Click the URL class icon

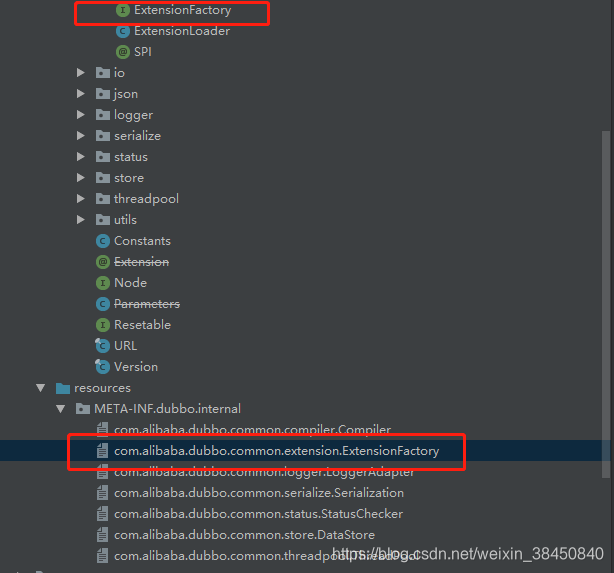click(x=103, y=345)
